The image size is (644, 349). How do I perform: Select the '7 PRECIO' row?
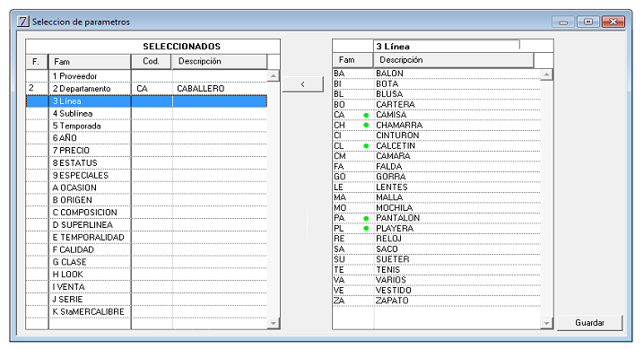point(146,150)
